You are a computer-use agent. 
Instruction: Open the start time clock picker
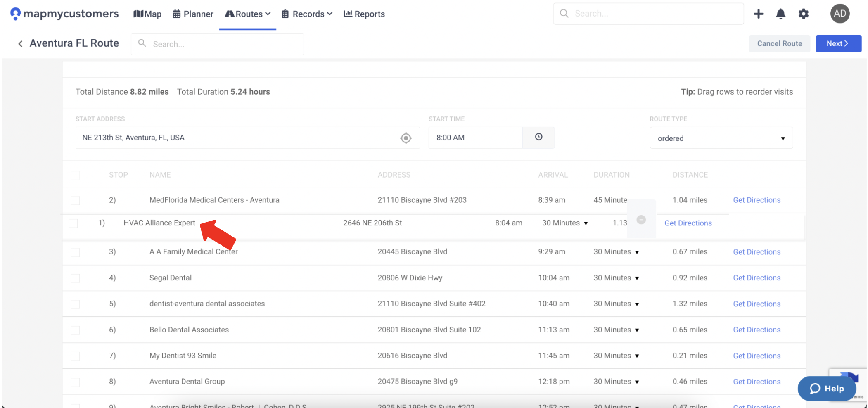click(538, 137)
